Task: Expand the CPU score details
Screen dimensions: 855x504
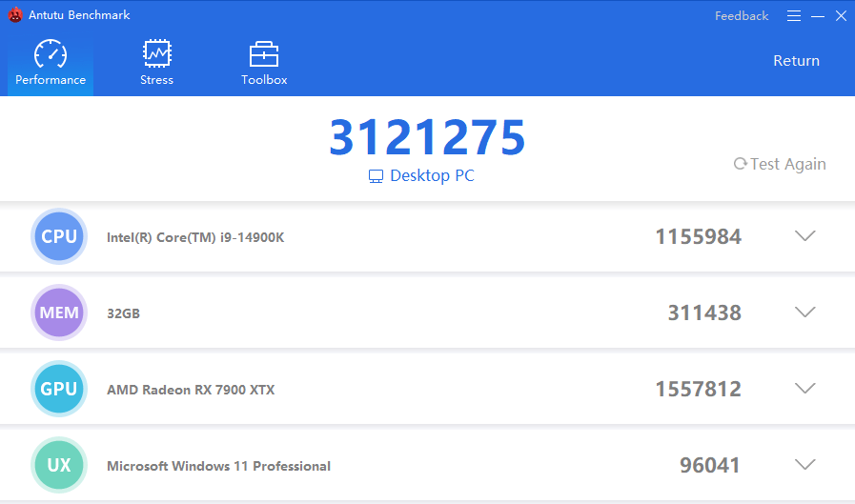Action: tap(804, 236)
